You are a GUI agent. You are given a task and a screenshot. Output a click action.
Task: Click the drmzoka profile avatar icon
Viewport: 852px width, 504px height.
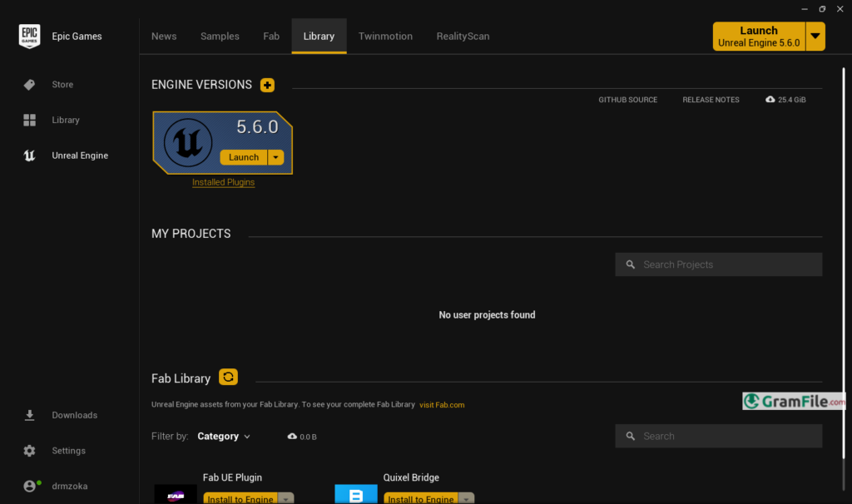(29, 486)
